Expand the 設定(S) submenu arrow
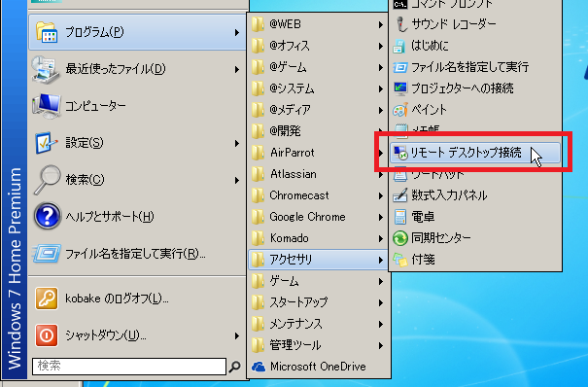The height and width of the screenshot is (387, 588). [237, 143]
